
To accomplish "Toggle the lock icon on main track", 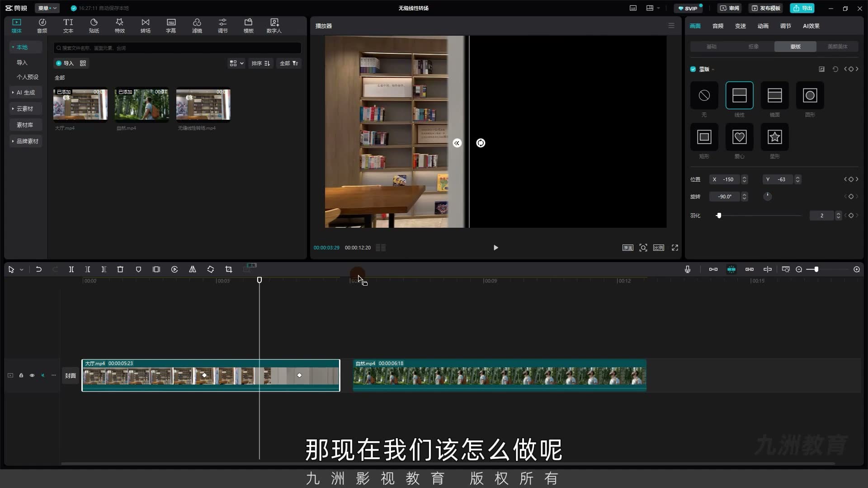I will [x=21, y=375].
